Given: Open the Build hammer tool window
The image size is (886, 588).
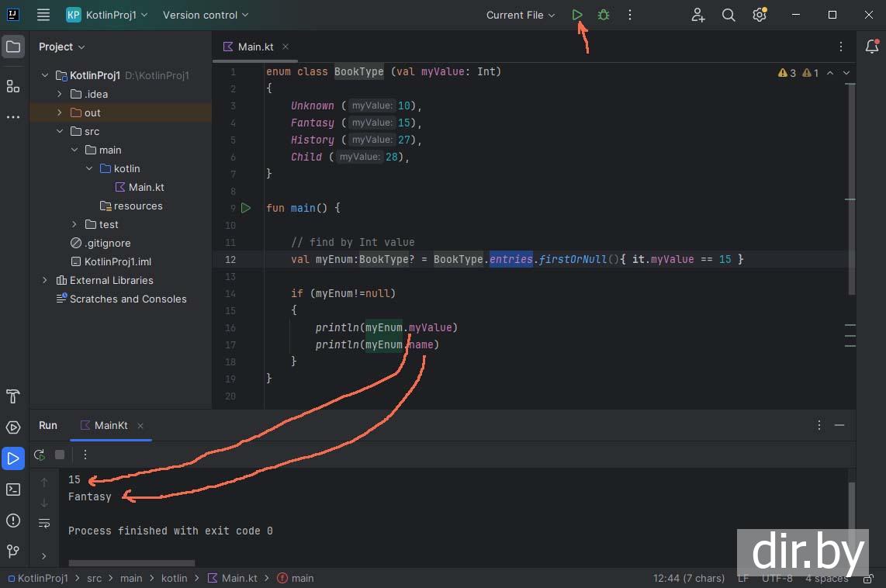Looking at the screenshot, I should tap(13, 396).
